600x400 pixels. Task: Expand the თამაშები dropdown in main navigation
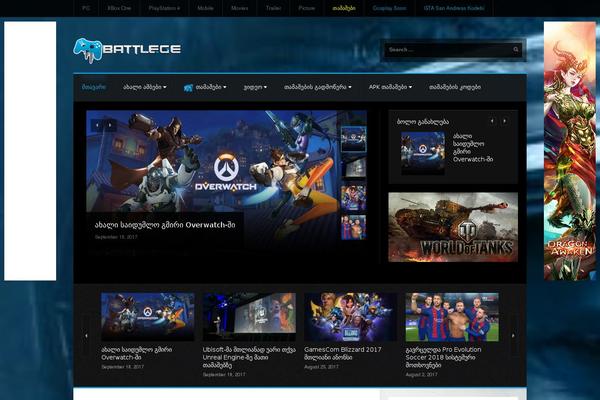(x=211, y=87)
